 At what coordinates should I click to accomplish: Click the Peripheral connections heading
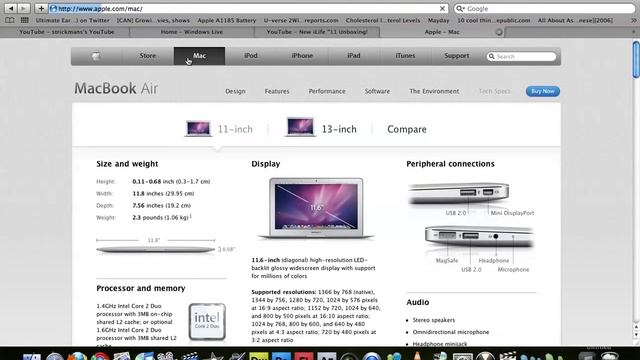[450, 164]
